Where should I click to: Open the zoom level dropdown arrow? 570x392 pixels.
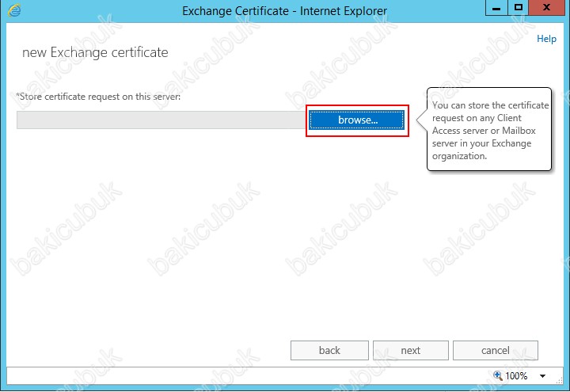pyautogui.click(x=542, y=376)
